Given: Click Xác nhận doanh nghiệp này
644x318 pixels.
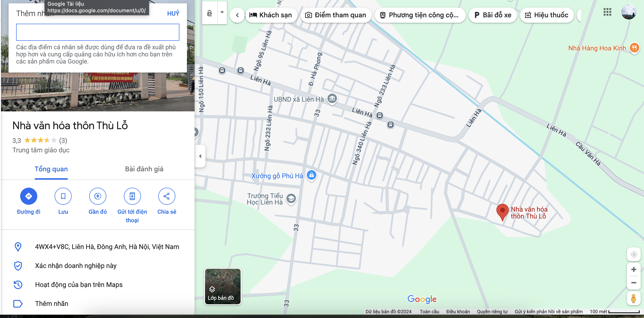Looking at the screenshot, I should click(76, 266).
